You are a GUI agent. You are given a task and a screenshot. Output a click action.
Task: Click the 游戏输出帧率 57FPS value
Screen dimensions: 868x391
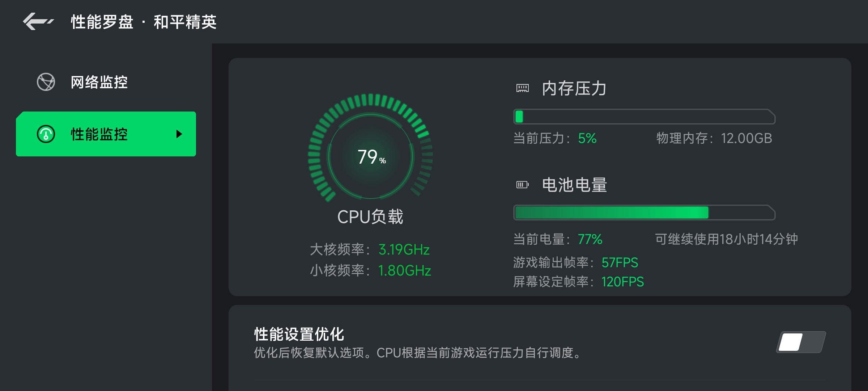[620, 262]
